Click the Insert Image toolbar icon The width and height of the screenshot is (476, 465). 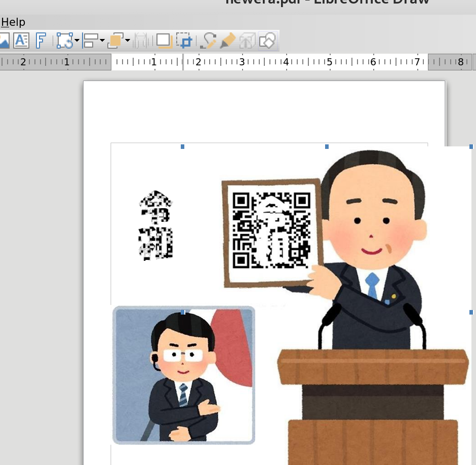(4, 41)
